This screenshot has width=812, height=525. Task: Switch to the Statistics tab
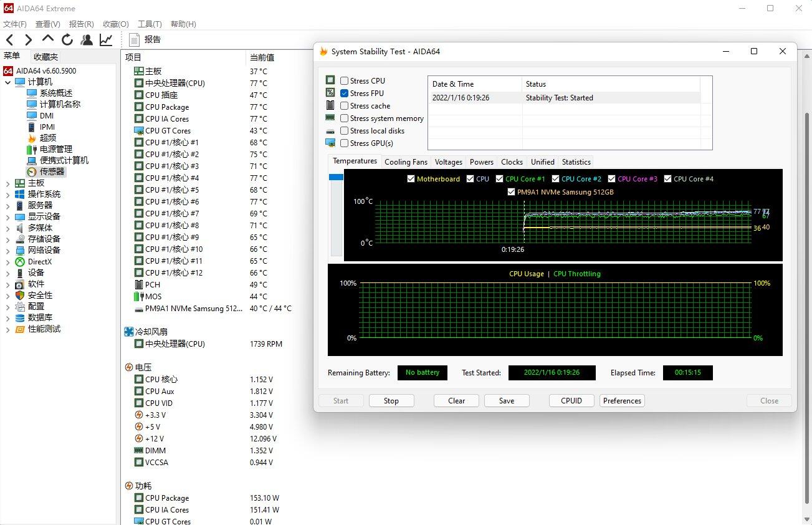(576, 162)
